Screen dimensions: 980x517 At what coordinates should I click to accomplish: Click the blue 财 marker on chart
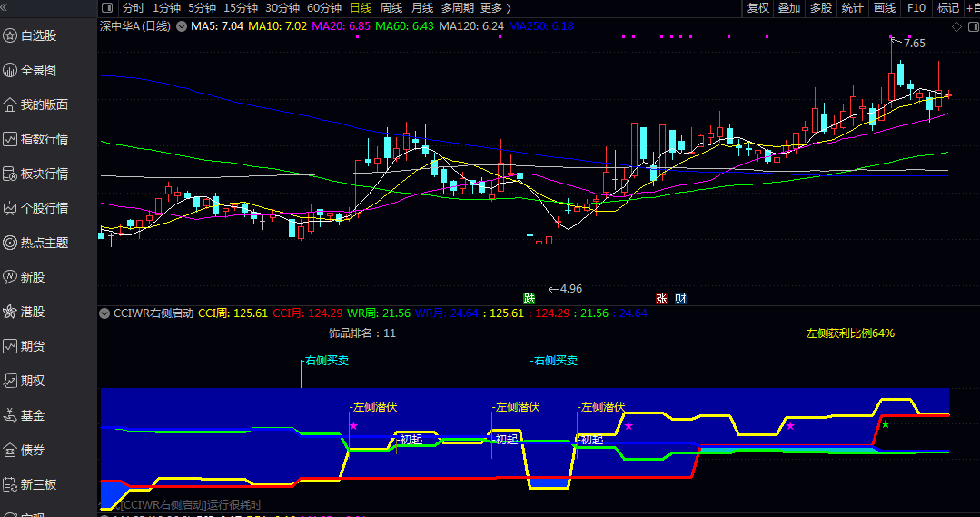[x=680, y=298]
